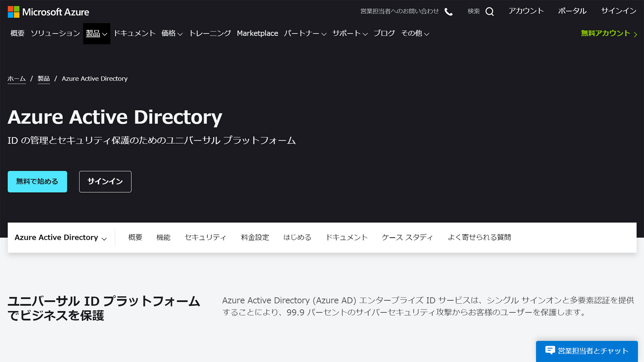
Task: Click the arrow beside 無料アカウント
Action: [635, 35]
